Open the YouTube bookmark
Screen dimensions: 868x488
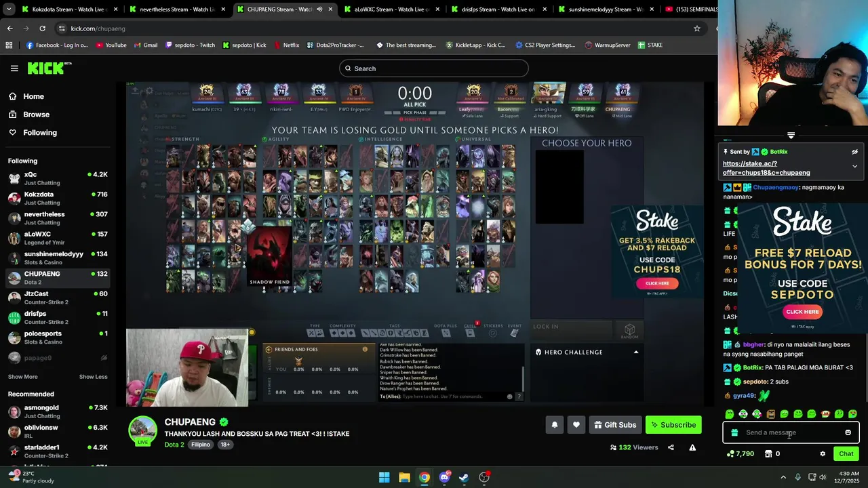[x=111, y=45]
